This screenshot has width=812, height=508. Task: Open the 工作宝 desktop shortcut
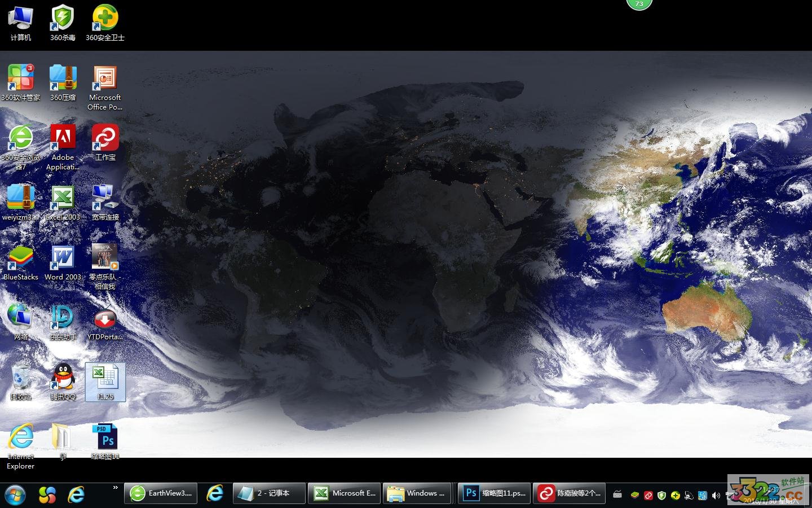tap(105, 143)
